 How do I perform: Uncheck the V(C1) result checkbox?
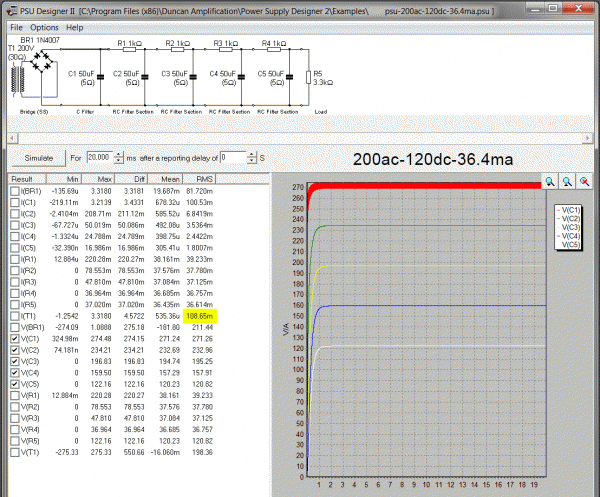point(15,339)
